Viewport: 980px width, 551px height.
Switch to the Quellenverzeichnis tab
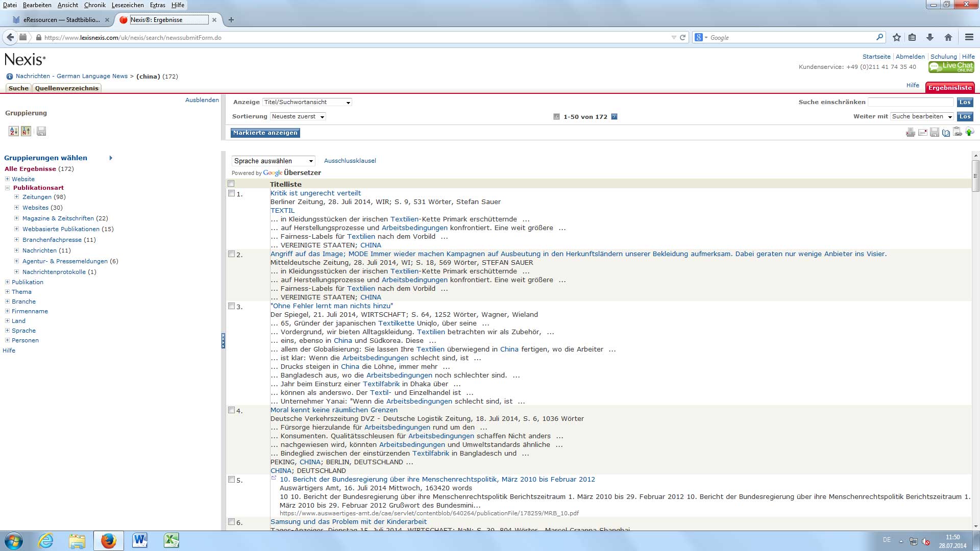coord(66,88)
